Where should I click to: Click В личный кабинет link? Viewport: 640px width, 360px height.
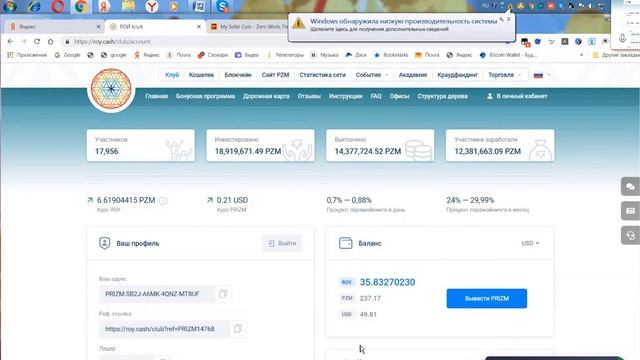pos(517,96)
